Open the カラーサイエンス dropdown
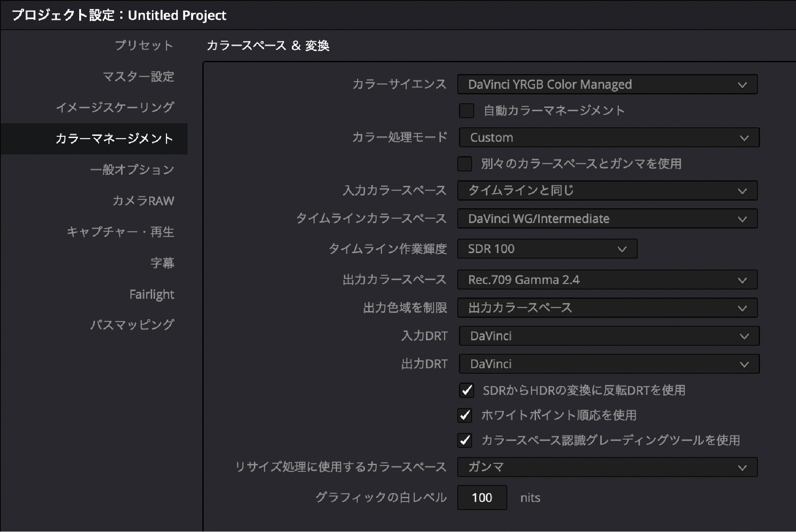The height and width of the screenshot is (532, 796). point(607,84)
